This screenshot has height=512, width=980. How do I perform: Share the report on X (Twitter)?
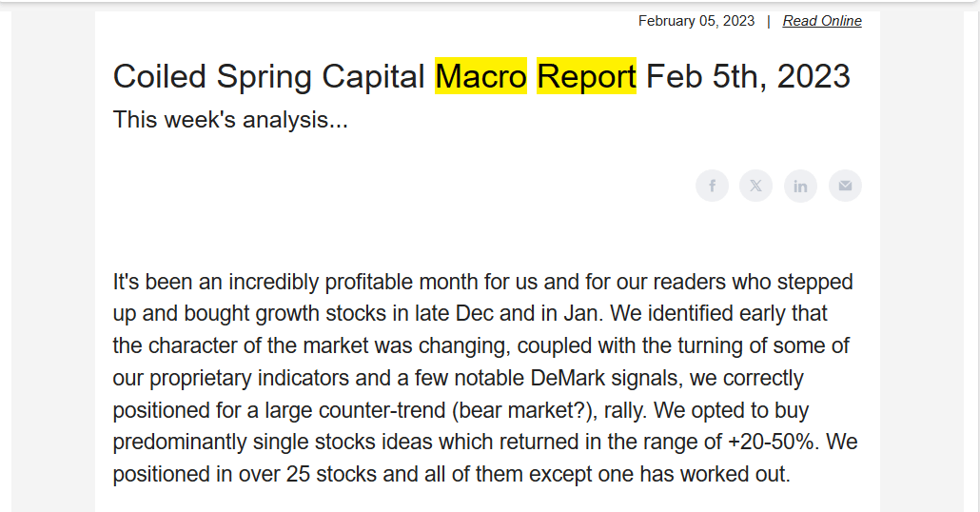[755, 186]
